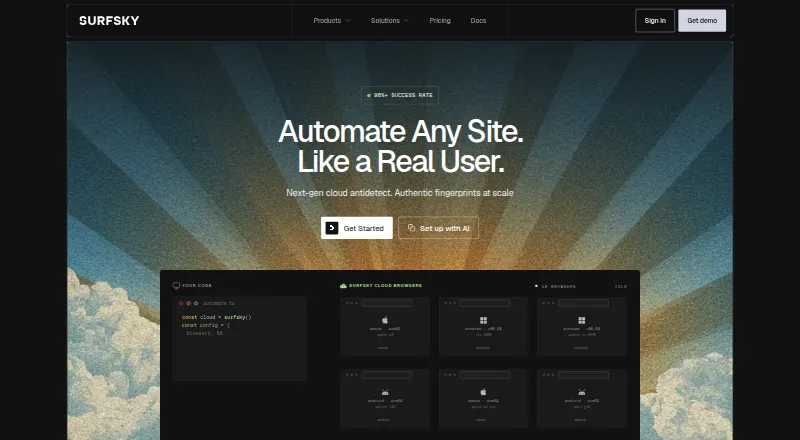Click address bar of bottom-right Android card
This screenshot has width=800, height=440.
coord(583,375)
